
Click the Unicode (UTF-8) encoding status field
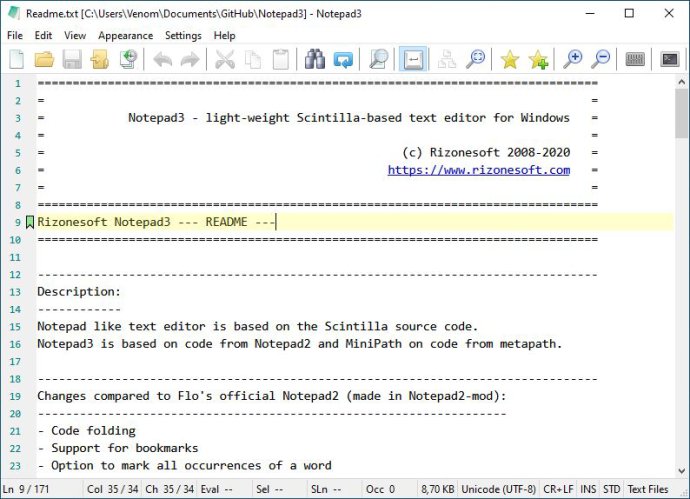(499, 489)
